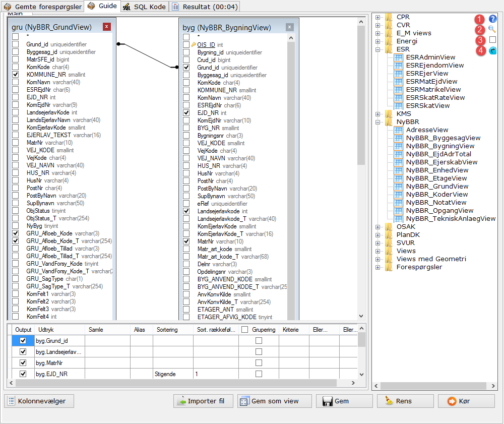
Task: Click the AdresseView table icon
Action: pyautogui.click(x=398, y=130)
